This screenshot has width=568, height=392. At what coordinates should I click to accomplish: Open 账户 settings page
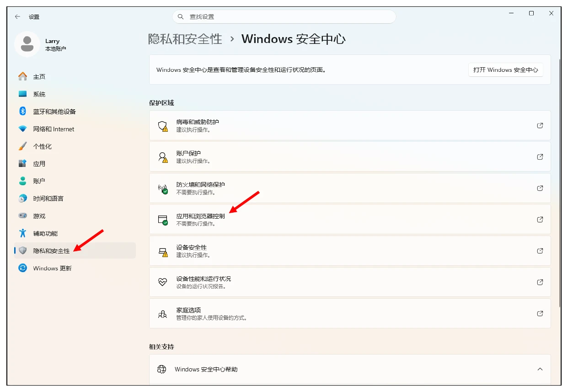(x=75, y=181)
